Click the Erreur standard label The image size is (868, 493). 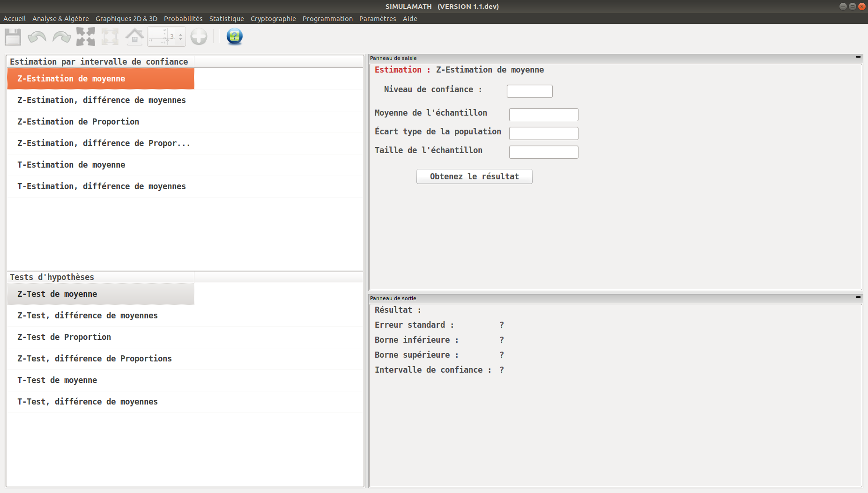(x=414, y=325)
